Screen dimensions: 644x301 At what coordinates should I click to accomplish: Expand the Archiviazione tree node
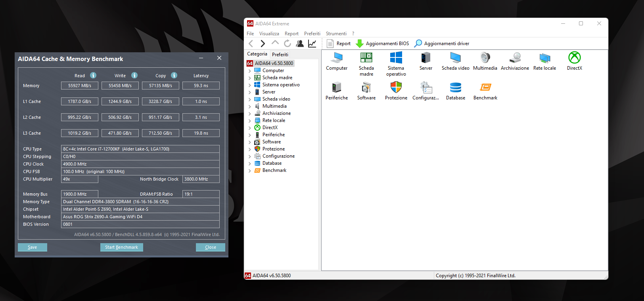click(x=250, y=114)
